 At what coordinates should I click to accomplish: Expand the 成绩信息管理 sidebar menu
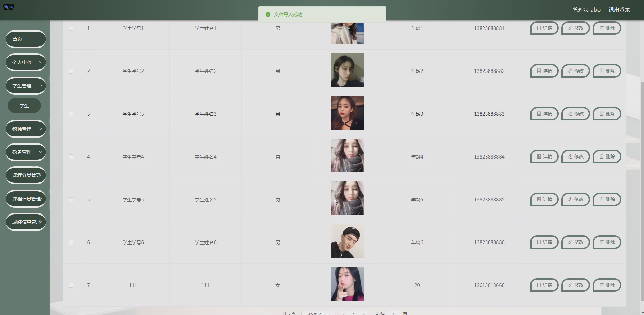(26, 222)
